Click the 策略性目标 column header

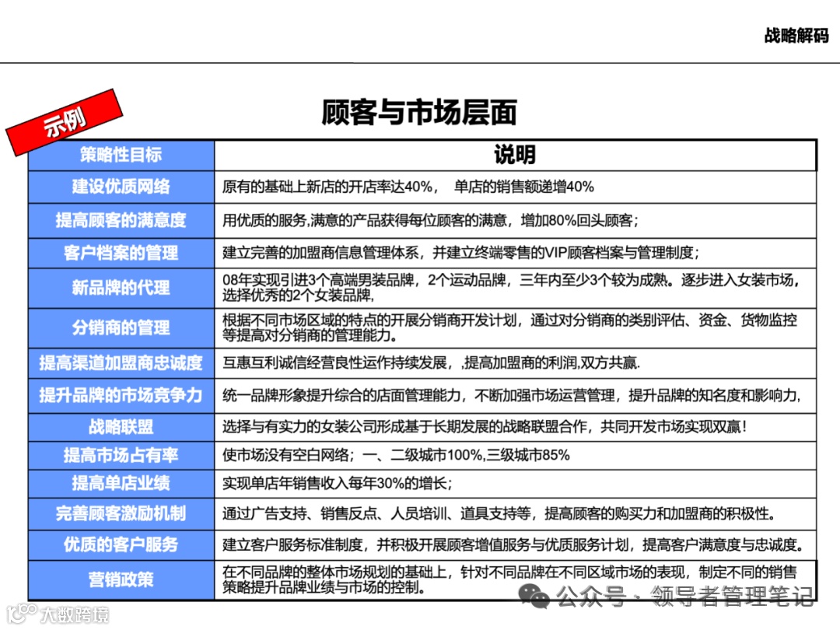pos(121,155)
